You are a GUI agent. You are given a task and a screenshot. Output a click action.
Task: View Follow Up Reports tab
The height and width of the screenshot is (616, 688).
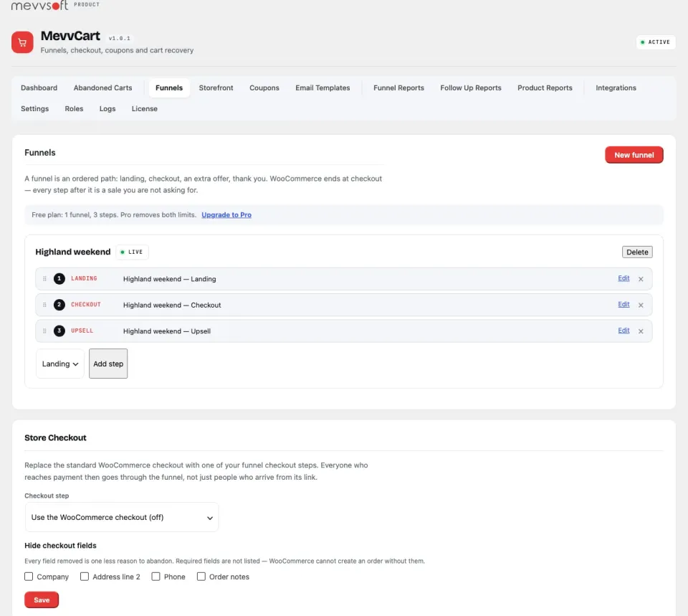470,87
